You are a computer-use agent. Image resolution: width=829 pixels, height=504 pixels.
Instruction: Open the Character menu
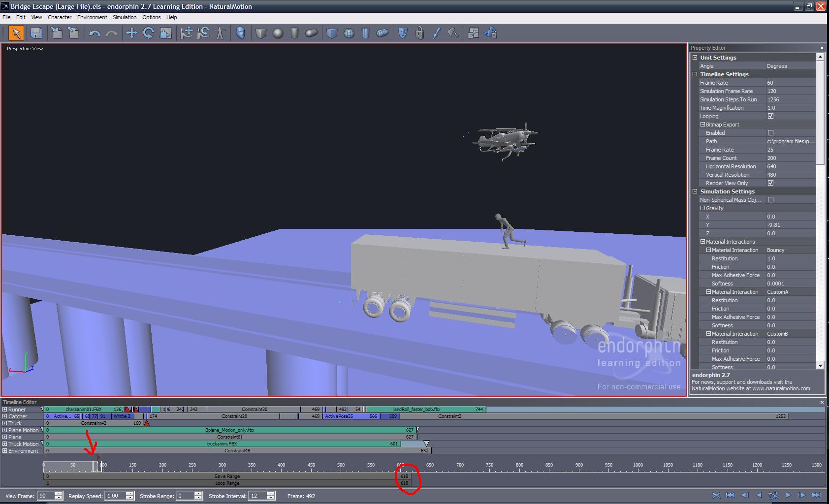pyautogui.click(x=60, y=17)
